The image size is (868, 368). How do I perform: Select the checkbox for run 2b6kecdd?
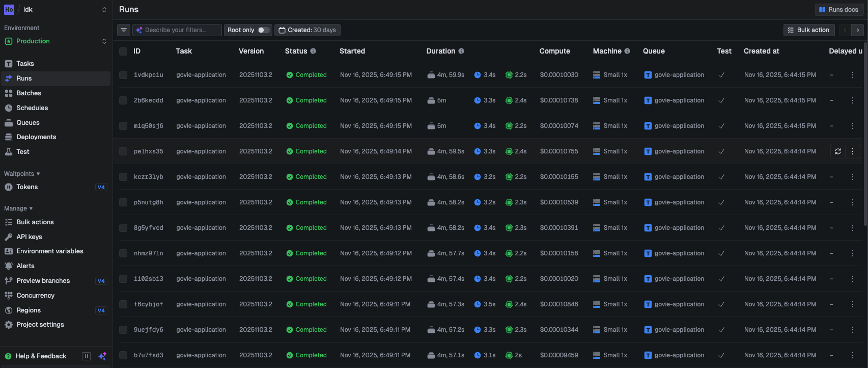[123, 100]
